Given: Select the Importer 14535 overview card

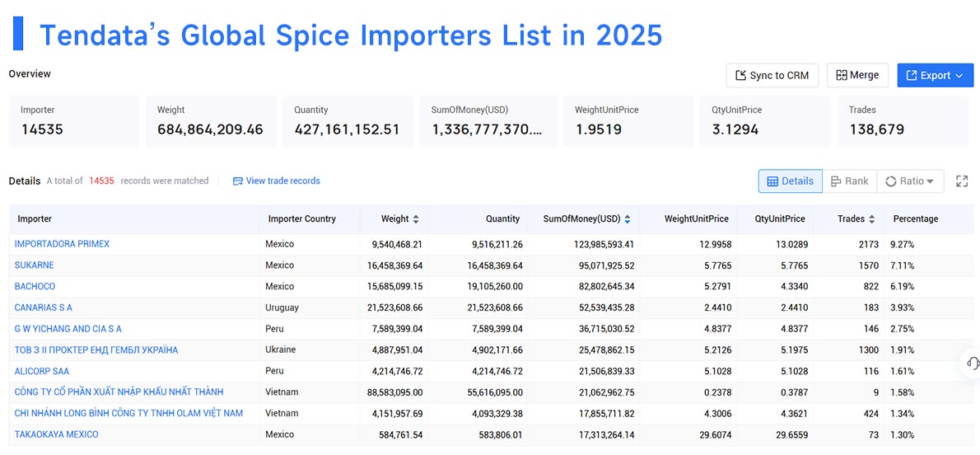Looking at the screenshot, I should [x=74, y=121].
